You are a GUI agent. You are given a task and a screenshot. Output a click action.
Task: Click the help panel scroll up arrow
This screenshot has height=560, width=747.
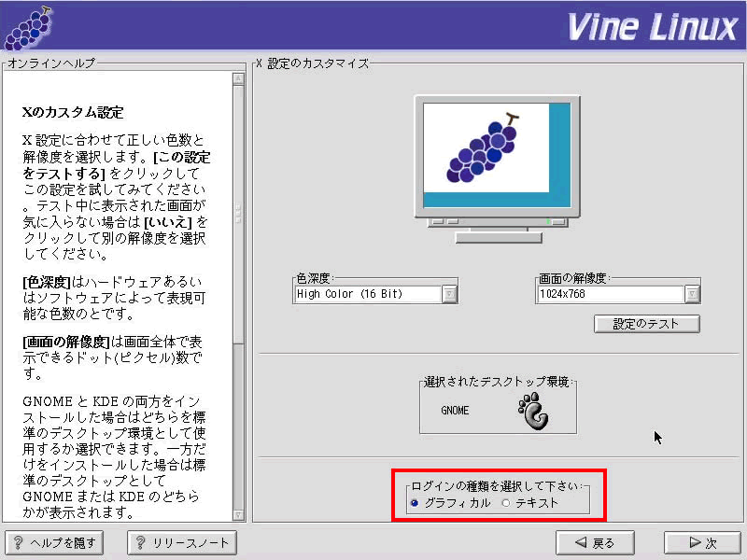click(238, 78)
